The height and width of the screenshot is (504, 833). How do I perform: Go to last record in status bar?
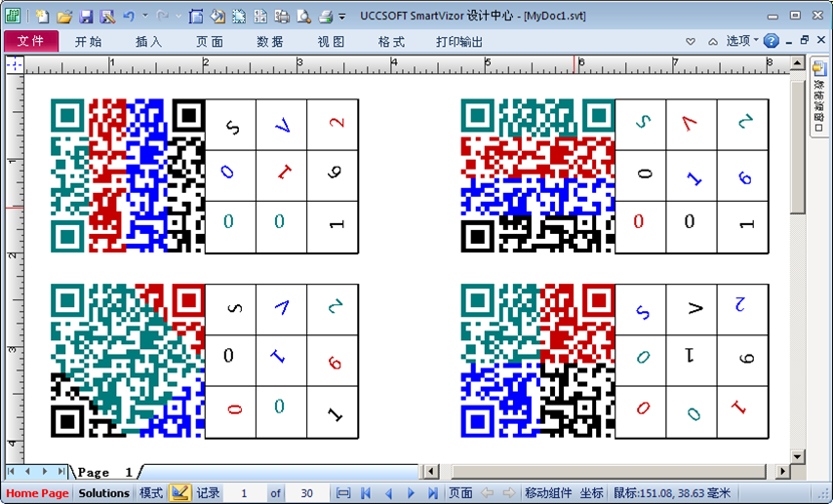(432, 493)
